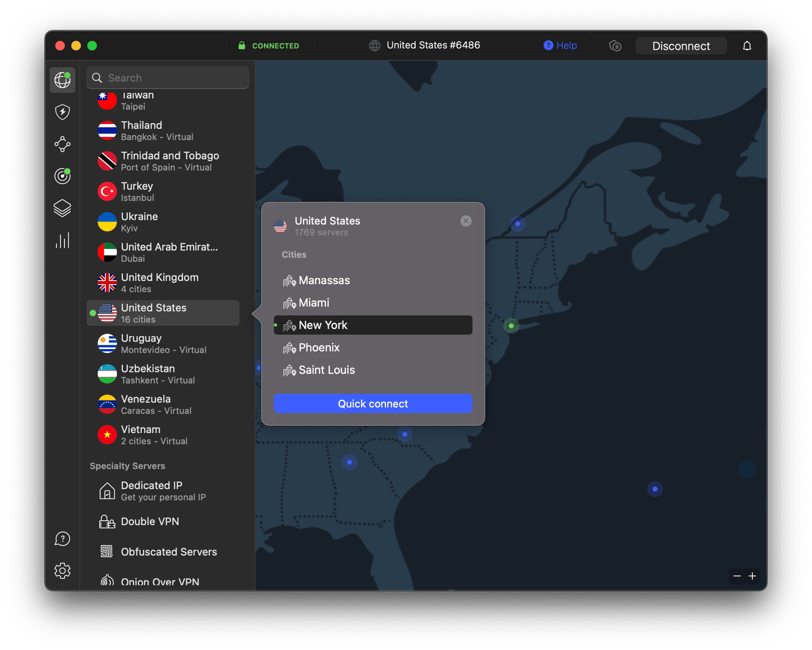Click the Quick connect button
Screen dimensions: 812x650
[x=373, y=404]
